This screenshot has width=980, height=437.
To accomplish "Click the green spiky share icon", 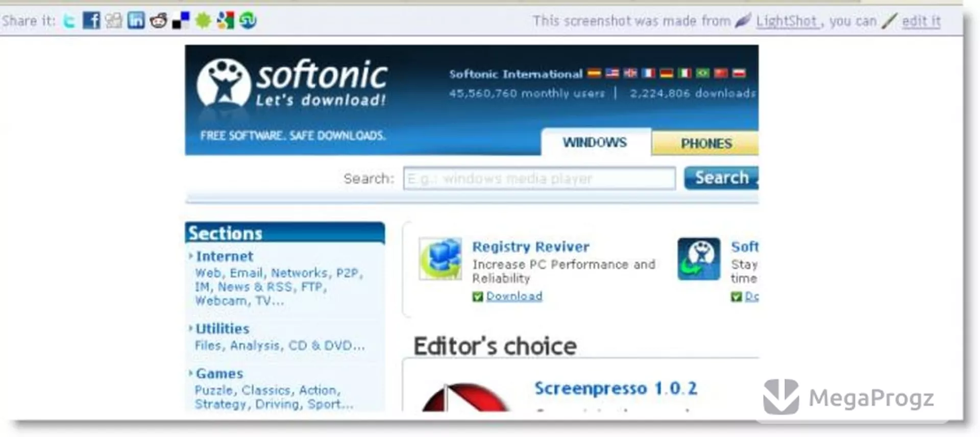I will point(203,21).
